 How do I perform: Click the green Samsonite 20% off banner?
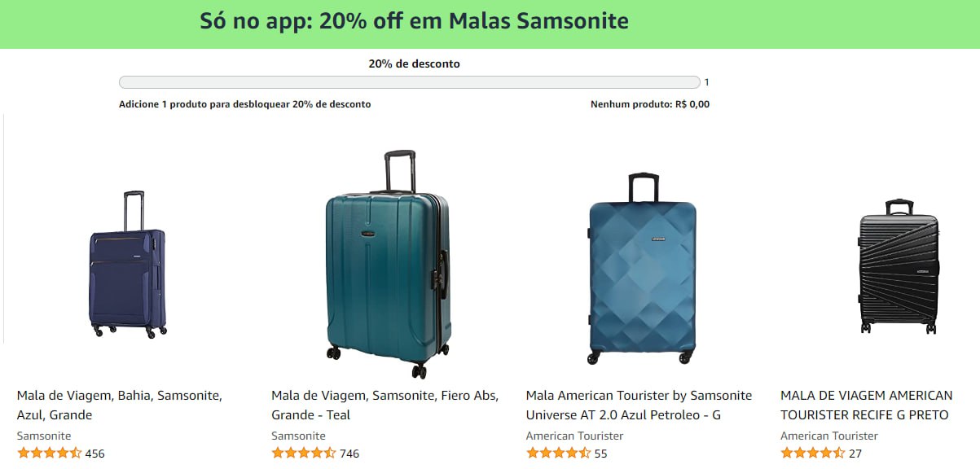[490, 24]
